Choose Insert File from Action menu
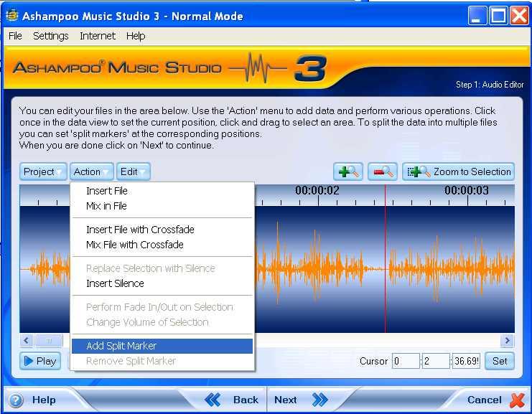The height and width of the screenshot is (414, 532). pyautogui.click(x=107, y=191)
